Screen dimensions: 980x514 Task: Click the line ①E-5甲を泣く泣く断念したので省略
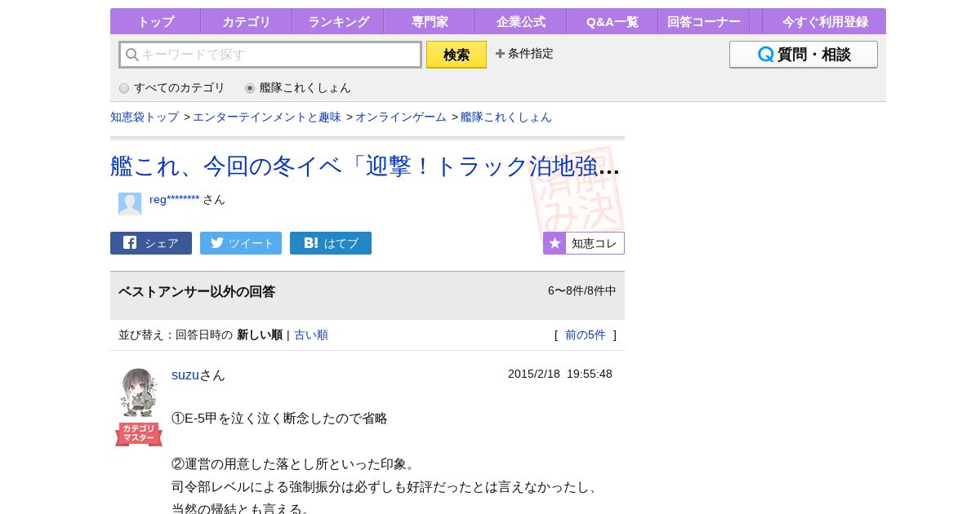(x=279, y=418)
